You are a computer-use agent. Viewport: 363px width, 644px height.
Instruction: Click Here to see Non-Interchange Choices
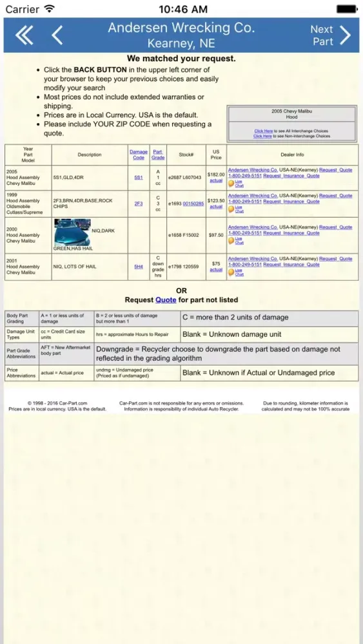point(262,136)
